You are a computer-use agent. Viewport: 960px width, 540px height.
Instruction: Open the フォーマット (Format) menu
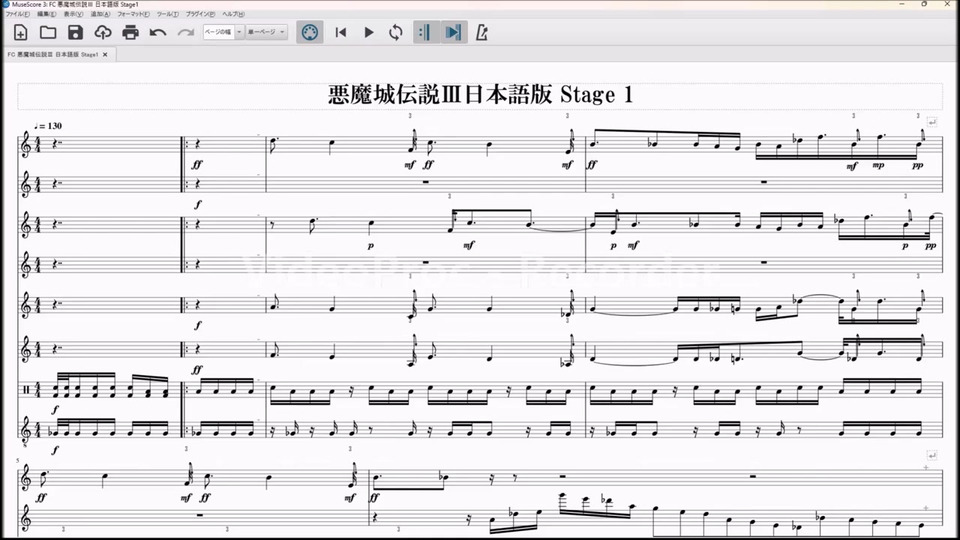coord(133,14)
